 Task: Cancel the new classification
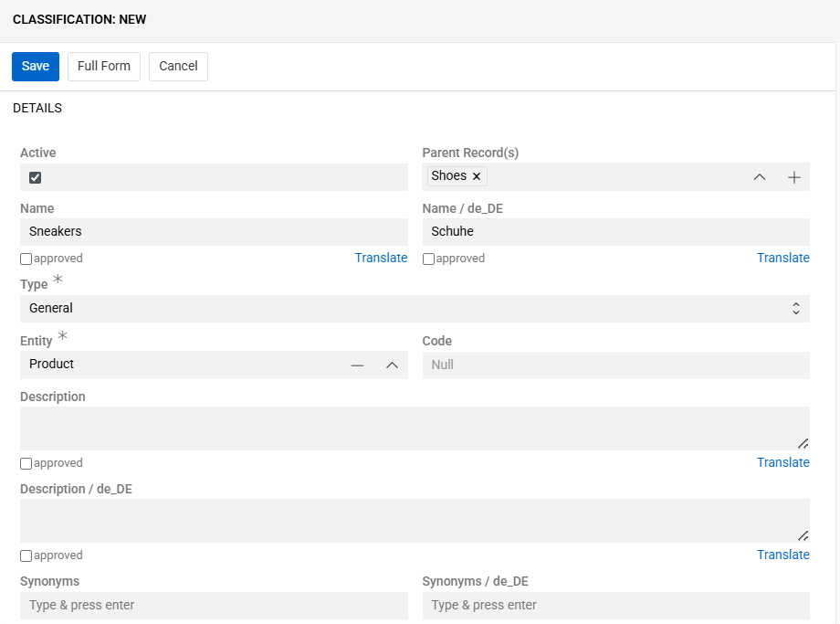coord(178,66)
